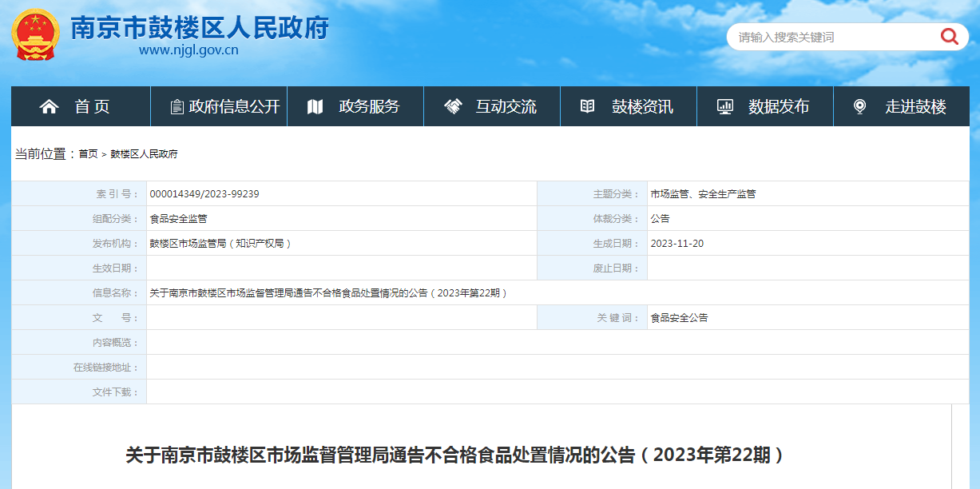Open the 走进鼓楼 menu item
This screenshot has width=980, height=489.
[915, 106]
